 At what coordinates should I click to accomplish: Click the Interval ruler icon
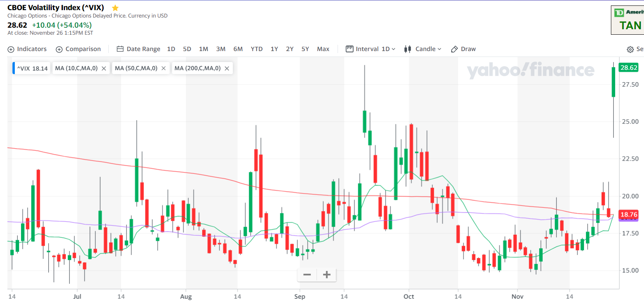pos(350,49)
